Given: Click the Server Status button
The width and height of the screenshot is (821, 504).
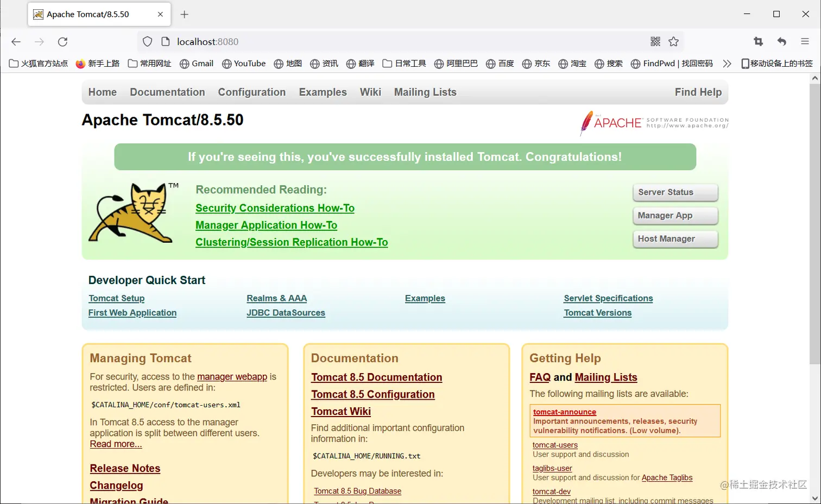Looking at the screenshot, I should [x=675, y=192].
